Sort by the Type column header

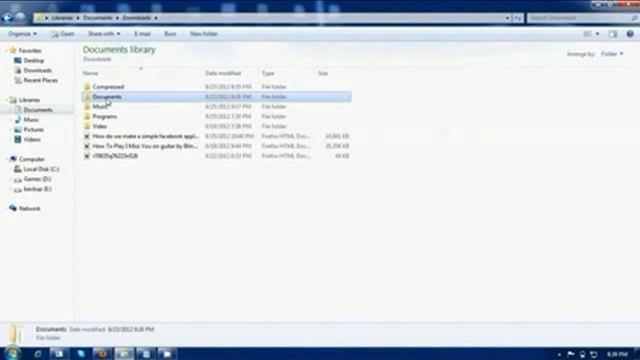click(268, 73)
